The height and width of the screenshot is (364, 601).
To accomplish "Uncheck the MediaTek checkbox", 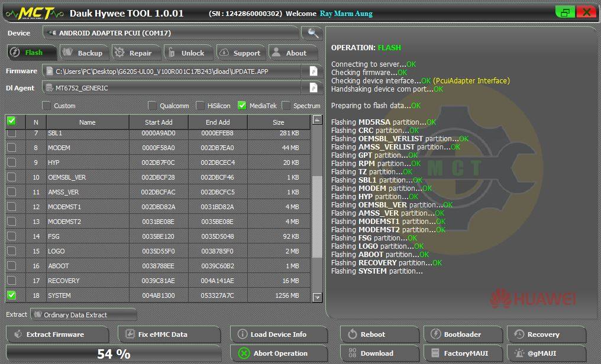I will pos(242,106).
